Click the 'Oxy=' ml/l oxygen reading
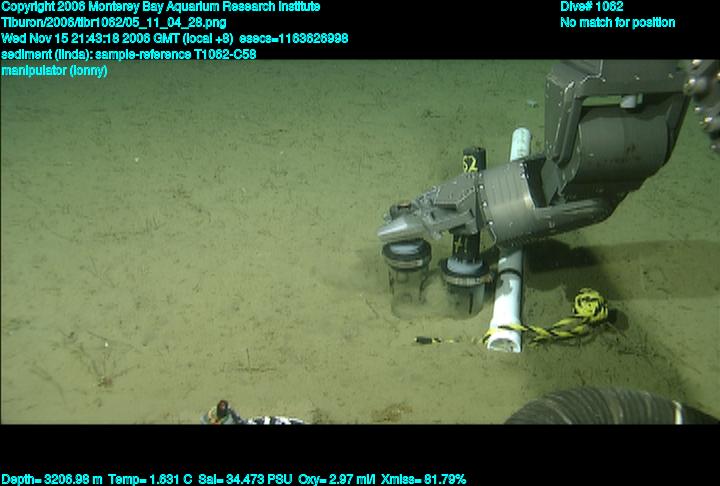The image size is (720, 486). pyautogui.click(x=337, y=479)
